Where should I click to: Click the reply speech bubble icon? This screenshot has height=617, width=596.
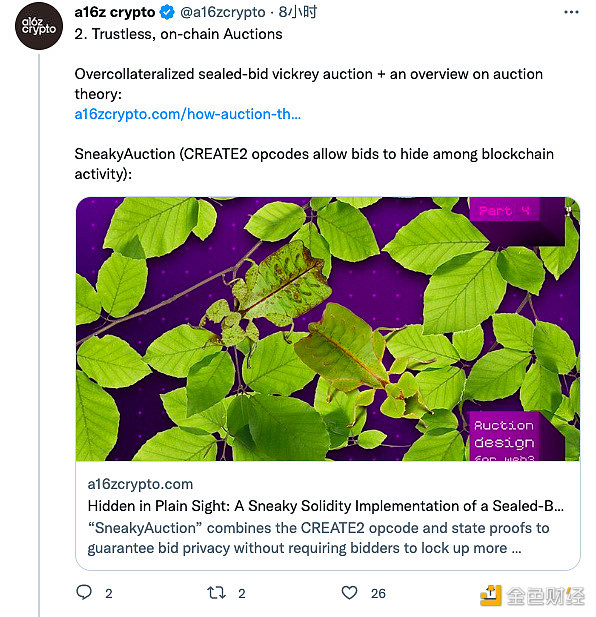click(84, 592)
